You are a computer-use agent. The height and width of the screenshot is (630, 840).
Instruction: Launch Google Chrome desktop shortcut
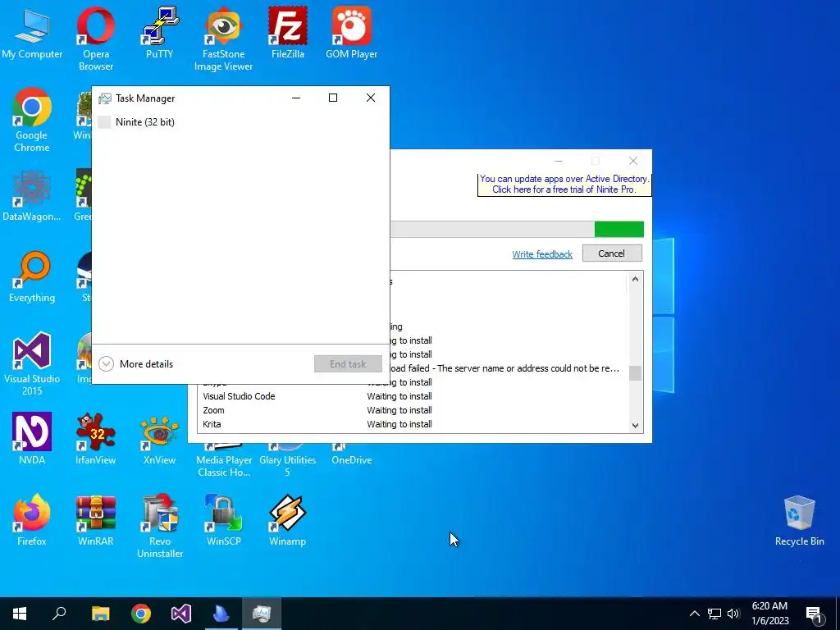pyautogui.click(x=32, y=120)
